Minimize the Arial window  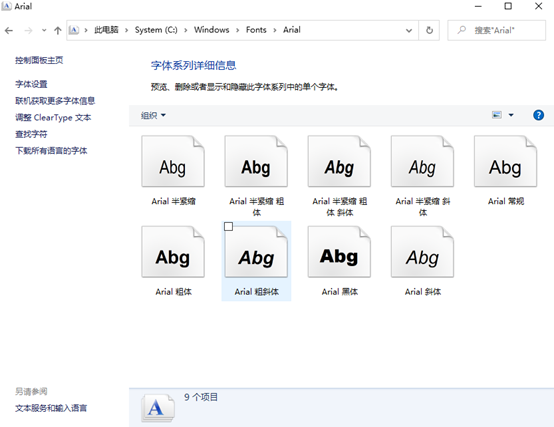point(478,6)
